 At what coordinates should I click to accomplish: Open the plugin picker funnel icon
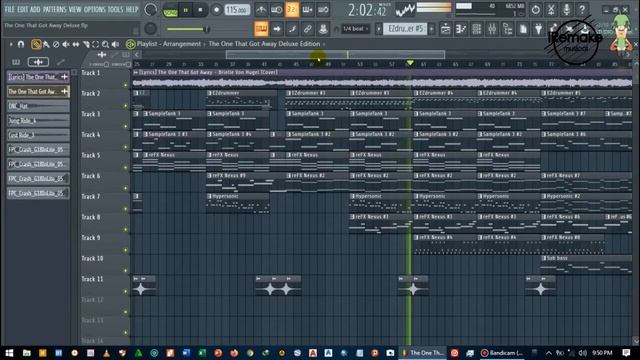(x=538, y=29)
